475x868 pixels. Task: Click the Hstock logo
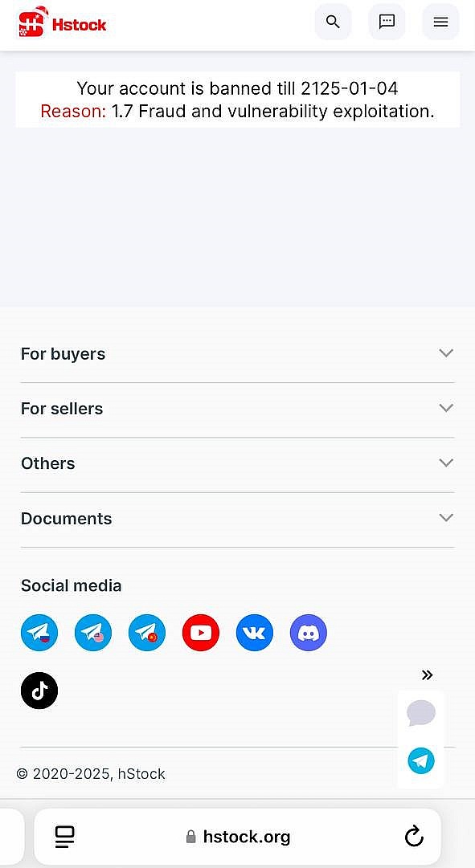pos(62,22)
